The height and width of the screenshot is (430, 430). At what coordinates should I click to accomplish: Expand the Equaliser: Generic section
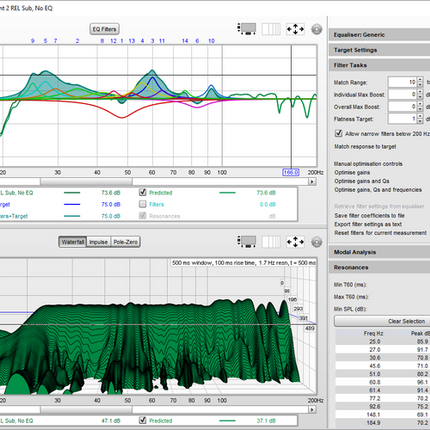379,35
